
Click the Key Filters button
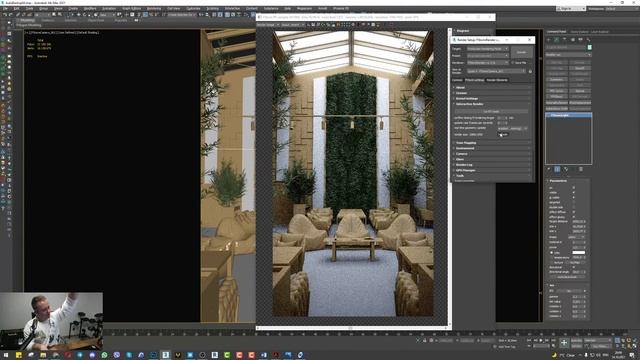601,346
